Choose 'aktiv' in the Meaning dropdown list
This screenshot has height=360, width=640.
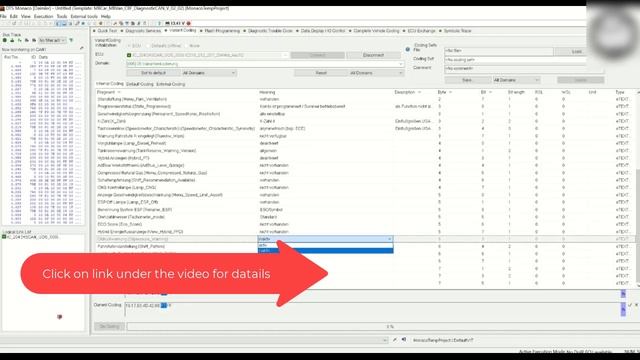(325, 245)
